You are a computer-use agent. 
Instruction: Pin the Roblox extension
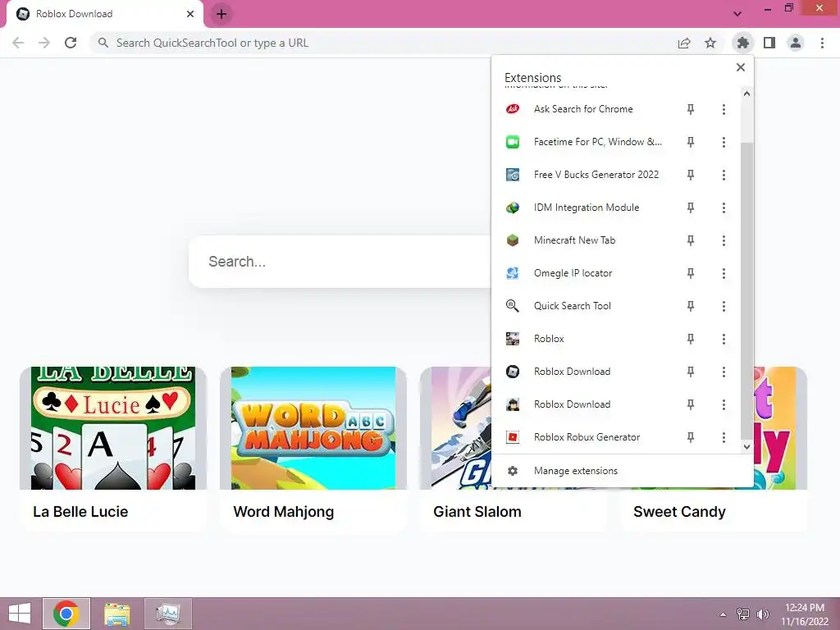[x=691, y=339]
